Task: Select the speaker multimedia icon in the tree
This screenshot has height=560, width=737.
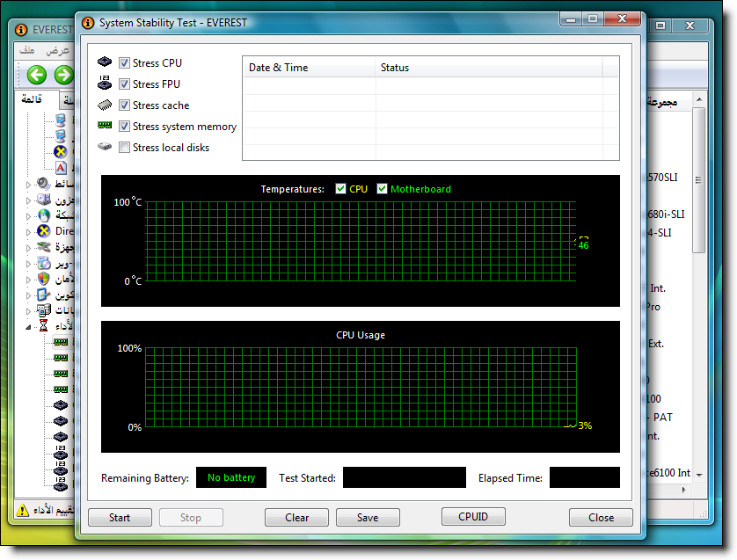Action: [44, 183]
